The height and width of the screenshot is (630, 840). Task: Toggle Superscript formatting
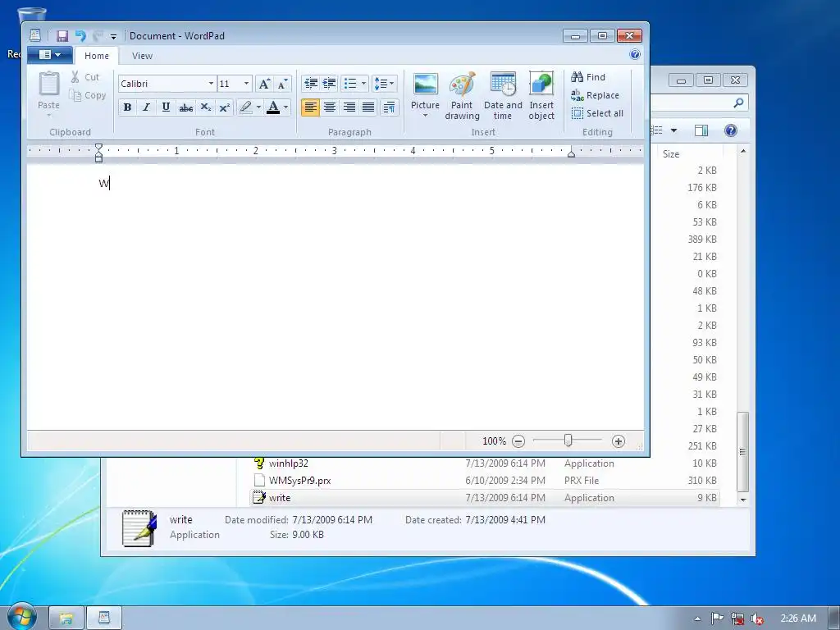point(225,107)
